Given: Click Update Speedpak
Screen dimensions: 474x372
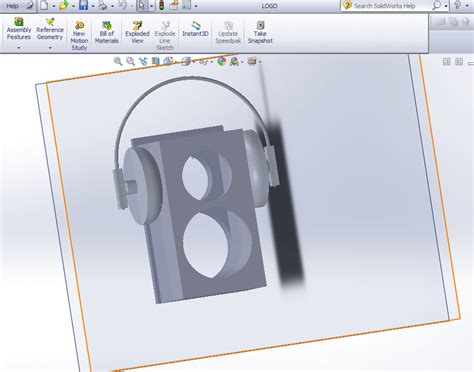Looking at the screenshot, I should click(x=228, y=32).
